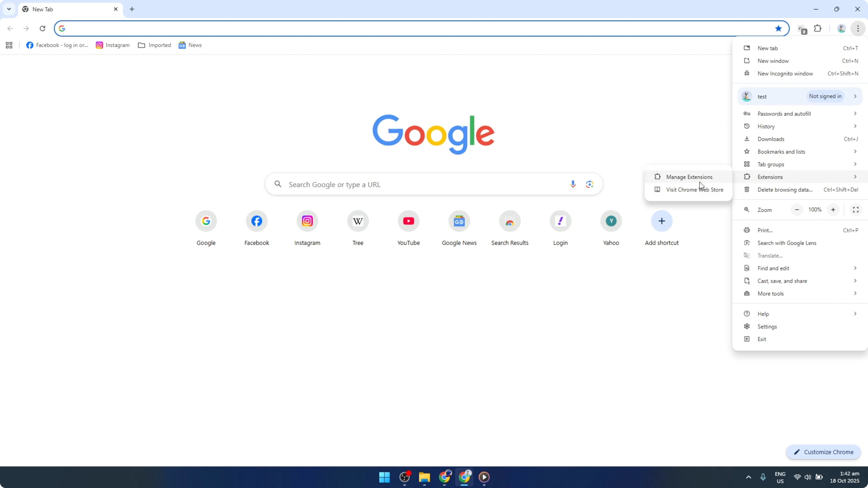Open the media player taskbar icon
Viewport: 868px width, 488px height.
484,477
